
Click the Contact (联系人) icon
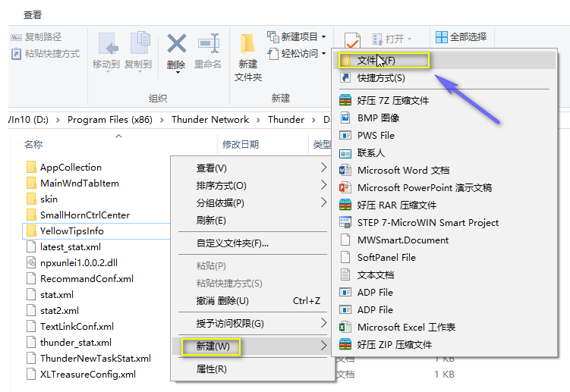345,153
